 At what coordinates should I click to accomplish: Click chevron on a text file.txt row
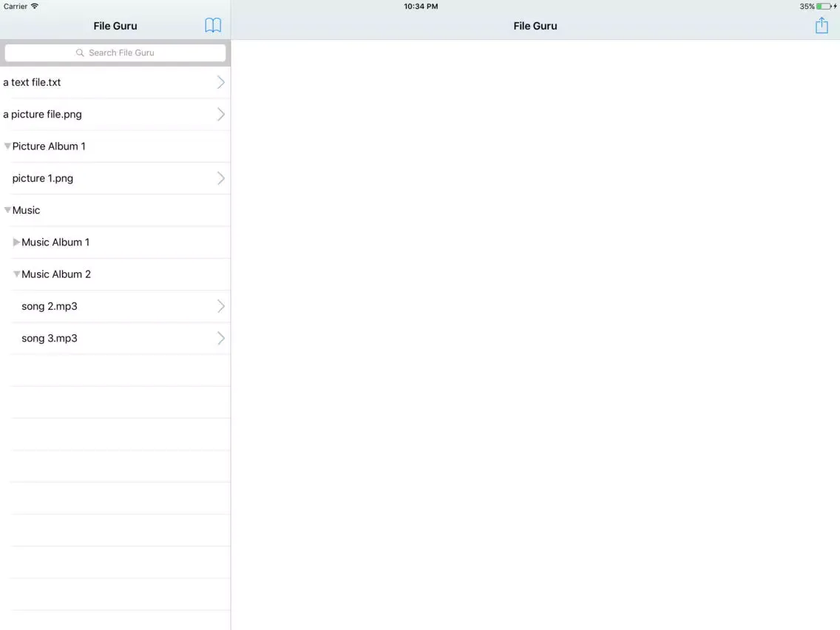click(220, 83)
